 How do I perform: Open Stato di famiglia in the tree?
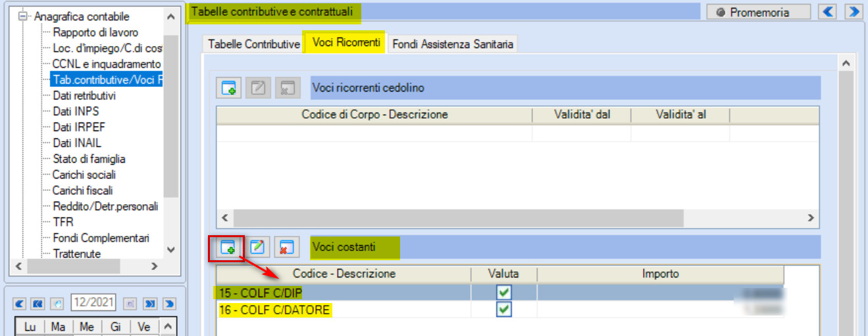coord(89,159)
